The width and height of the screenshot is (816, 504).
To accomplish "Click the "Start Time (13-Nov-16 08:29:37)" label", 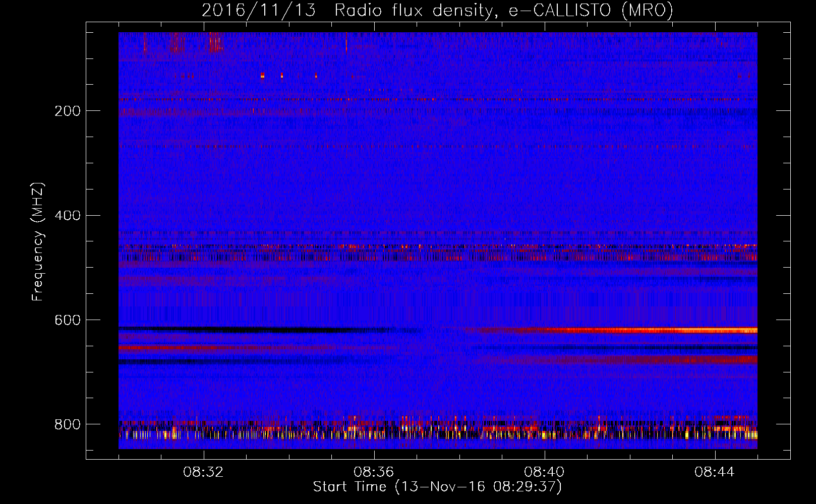I will pyautogui.click(x=437, y=487).
